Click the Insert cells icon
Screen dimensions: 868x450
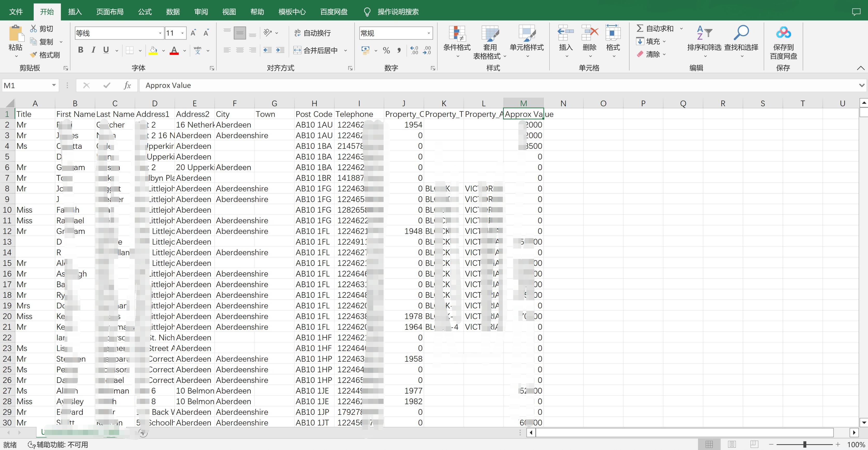566,33
